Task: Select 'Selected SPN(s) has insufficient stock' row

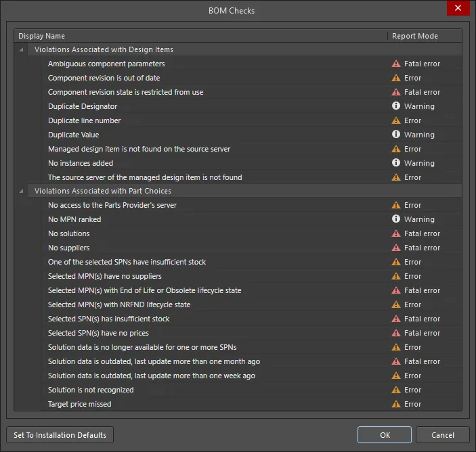Action: tap(252, 319)
